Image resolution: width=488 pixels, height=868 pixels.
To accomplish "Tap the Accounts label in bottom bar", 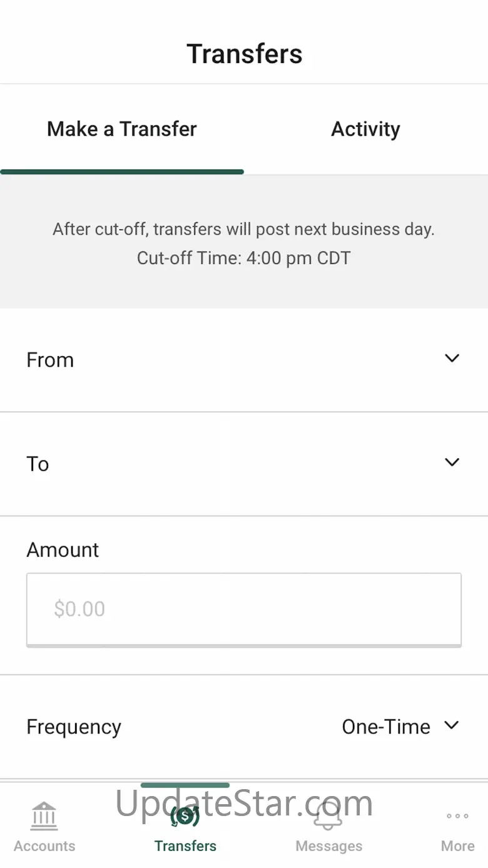I will point(44,846).
